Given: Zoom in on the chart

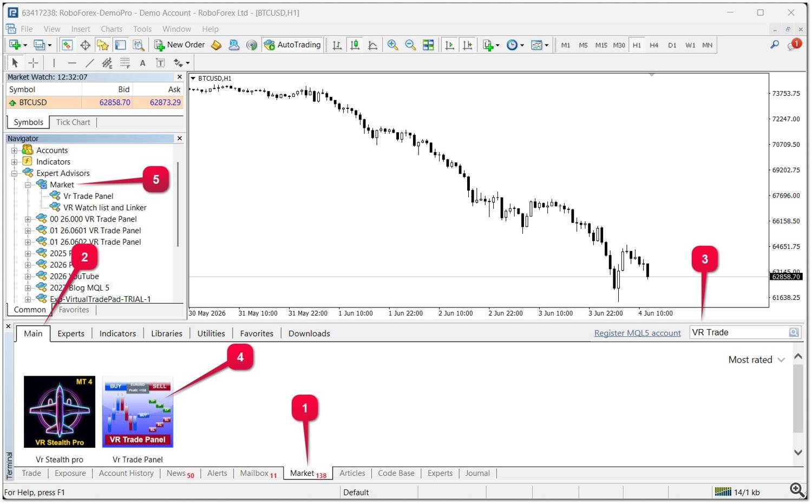Looking at the screenshot, I should click(x=393, y=45).
